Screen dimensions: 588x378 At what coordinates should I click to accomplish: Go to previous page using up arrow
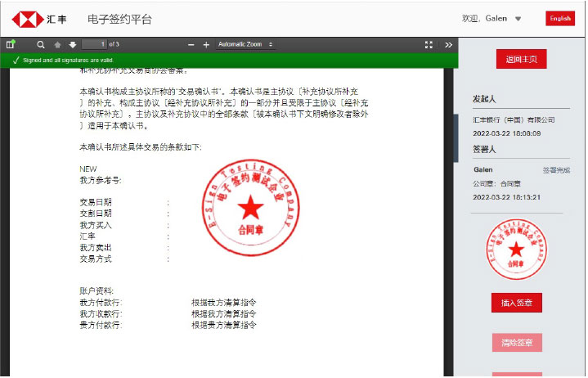(57, 44)
